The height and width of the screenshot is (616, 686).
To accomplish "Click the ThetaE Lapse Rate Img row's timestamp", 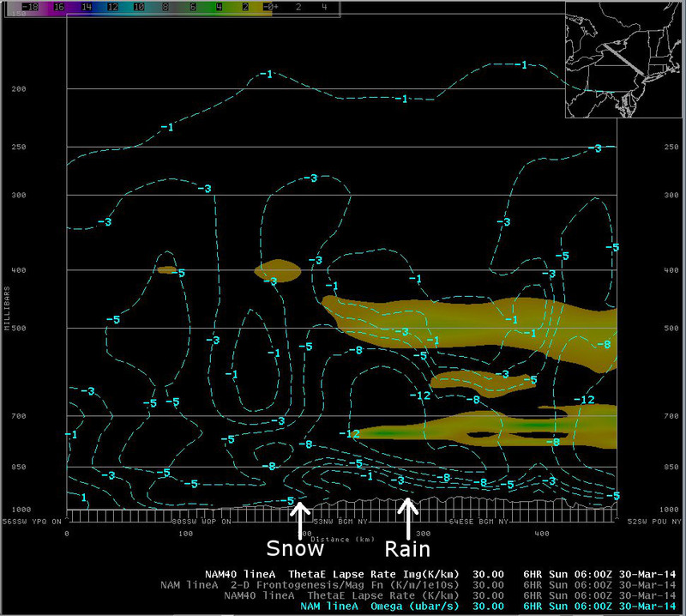I will click(x=599, y=574).
